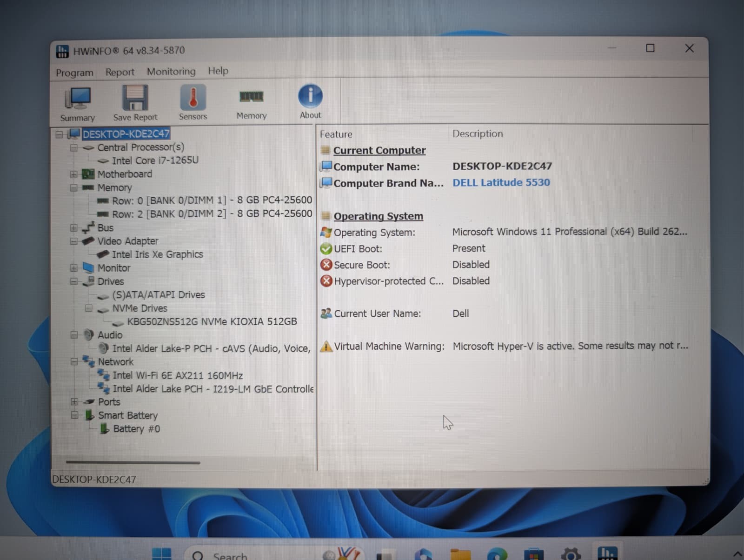Click the Smart Battery icon
744x560 pixels.
tap(90, 415)
